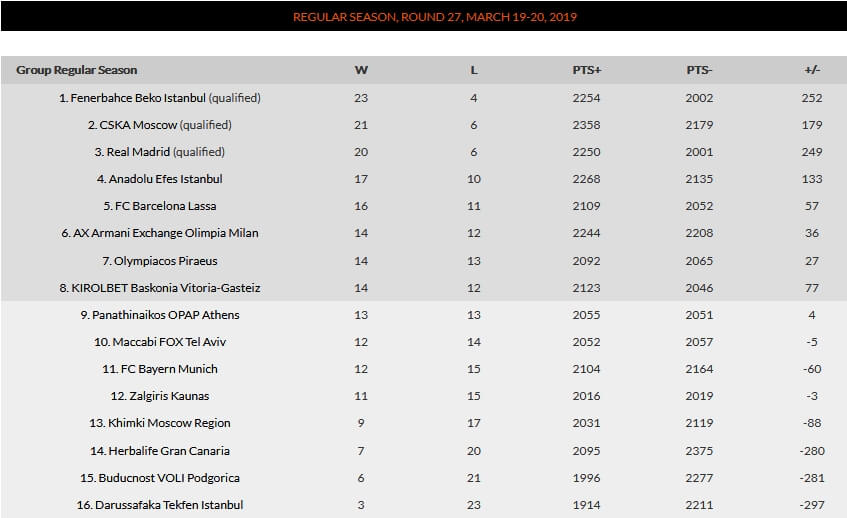Click Olimpia Milan's 2244 points scored
Viewport: 847px width, 518px height.
tap(587, 233)
